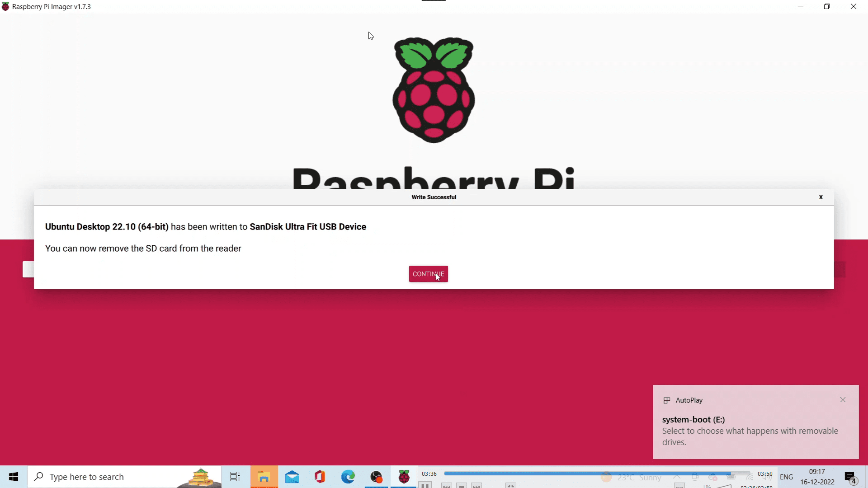Click the Raspberry Pi Imager title bar icon
This screenshot has height=488, width=868.
[5, 6]
